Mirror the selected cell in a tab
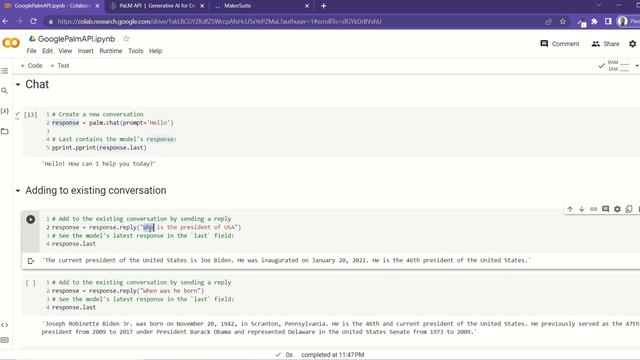Viewport: 640px width, 360px height. click(629, 209)
